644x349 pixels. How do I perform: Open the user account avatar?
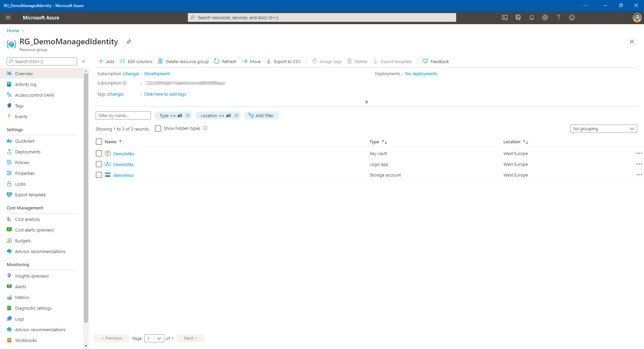[x=637, y=17]
